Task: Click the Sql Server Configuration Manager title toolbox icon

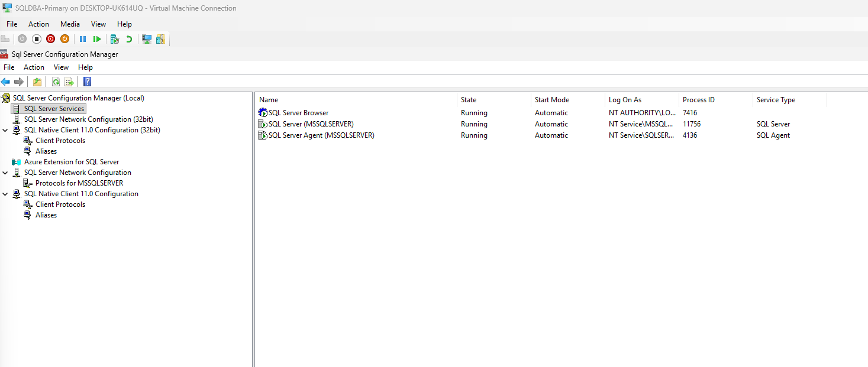Action: pyautogui.click(x=5, y=54)
